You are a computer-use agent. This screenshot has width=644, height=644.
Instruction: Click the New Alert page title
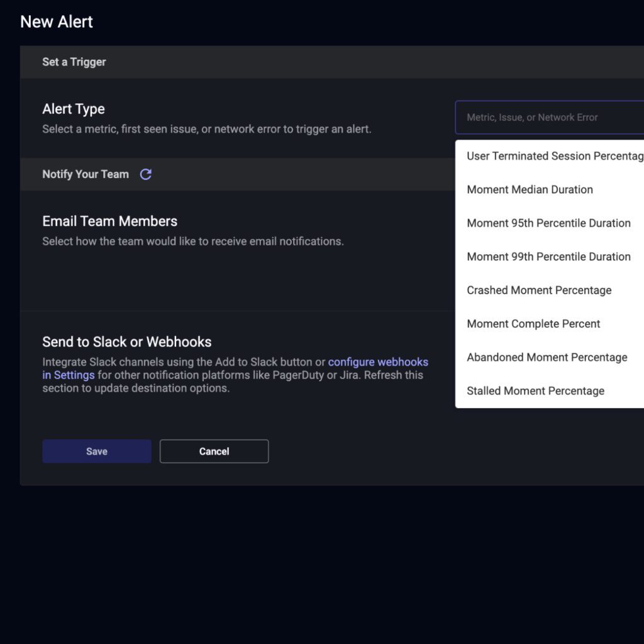57,21
